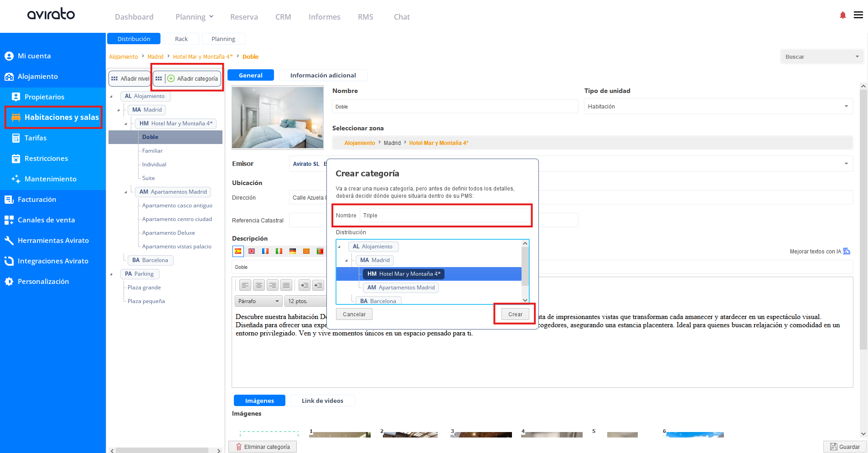
Task: Click the dialog tree scrollbar down arrow
Action: [x=525, y=300]
